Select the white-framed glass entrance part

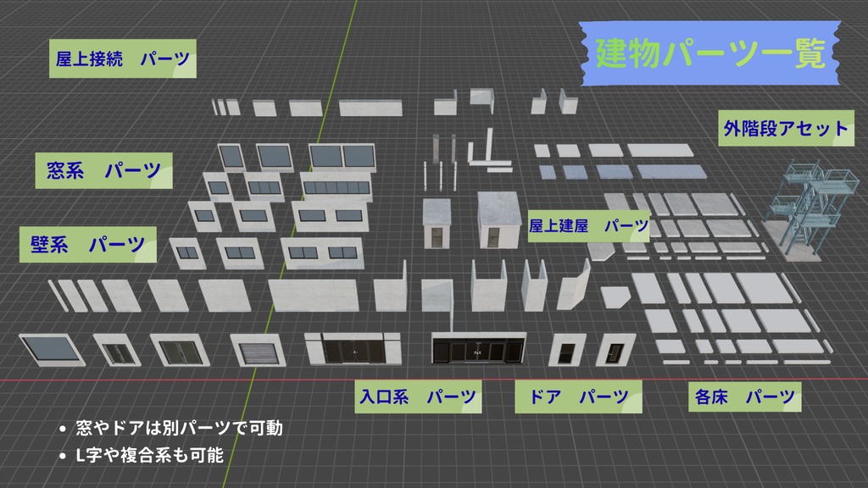pyautogui.click(x=353, y=349)
